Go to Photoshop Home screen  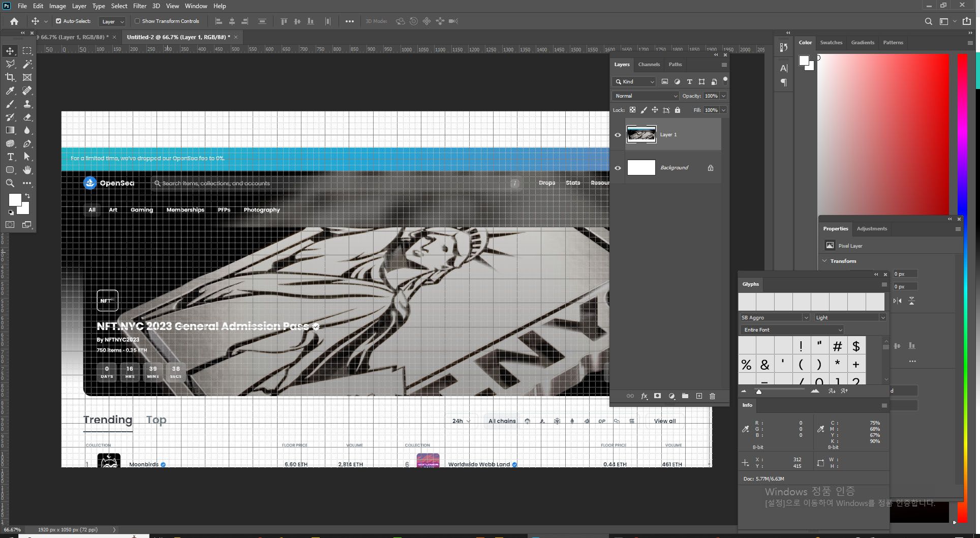click(x=14, y=21)
